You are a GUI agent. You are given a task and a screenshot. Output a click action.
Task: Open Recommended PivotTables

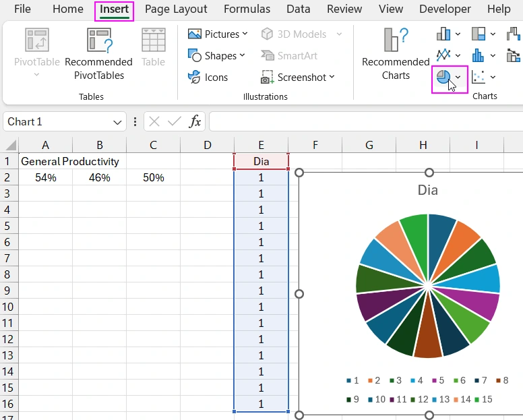click(x=98, y=55)
